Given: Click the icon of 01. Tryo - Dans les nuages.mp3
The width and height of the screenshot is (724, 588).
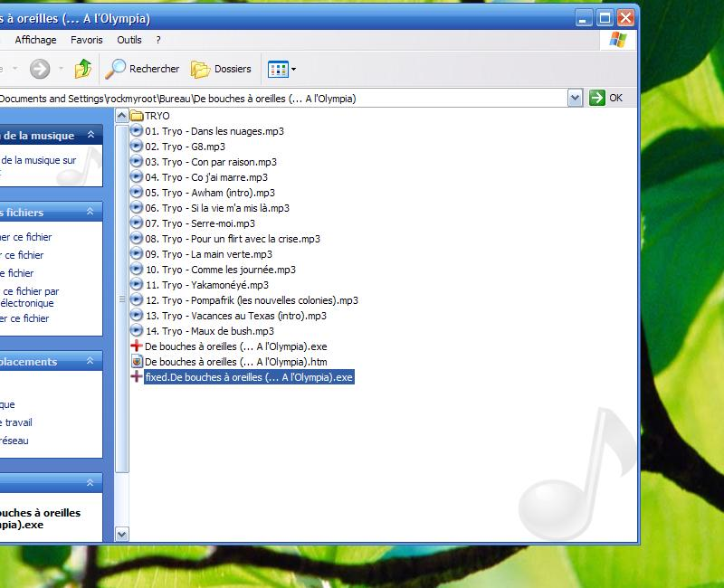Looking at the screenshot, I should pyautogui.click(x=137, y=131).
